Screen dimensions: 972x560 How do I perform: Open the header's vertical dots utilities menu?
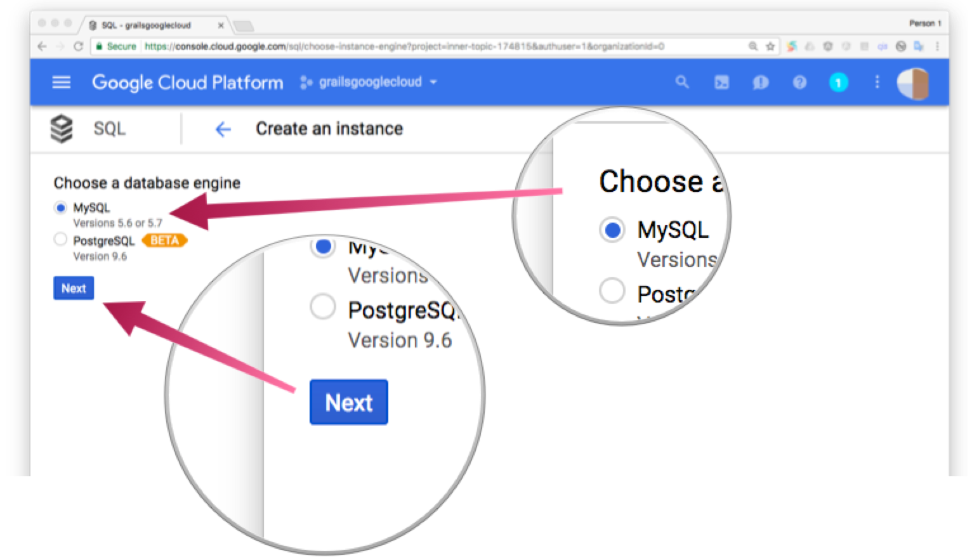[x=877, y=82]
